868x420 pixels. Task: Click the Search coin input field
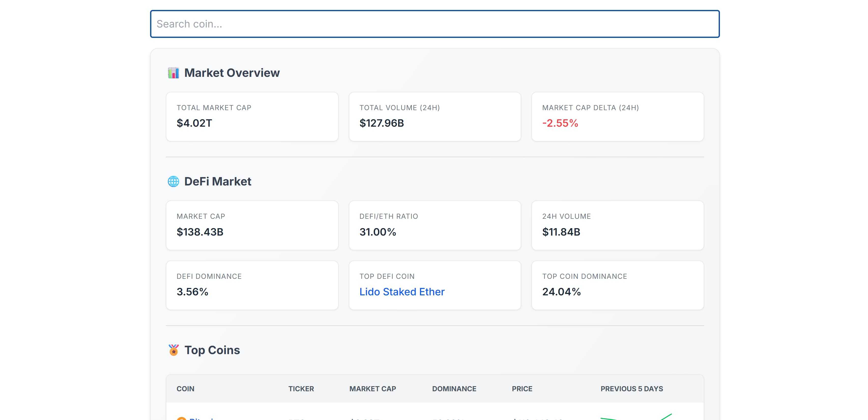(x=435, y=24)
